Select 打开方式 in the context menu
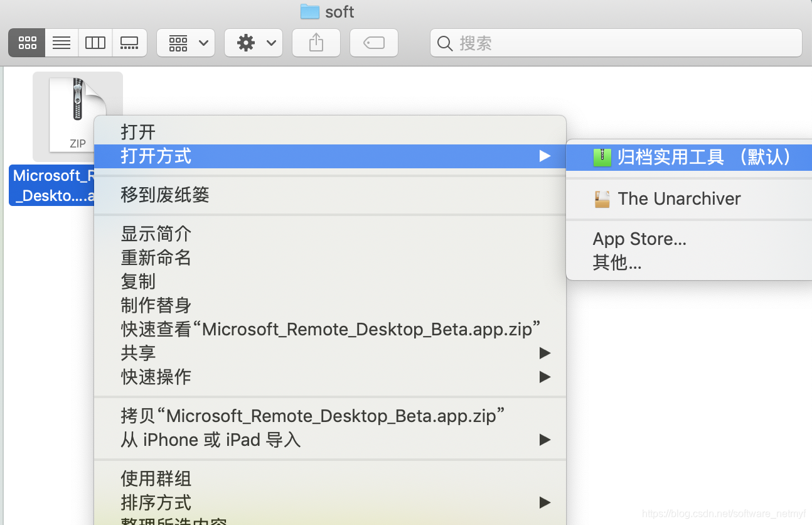 (330, 156)
